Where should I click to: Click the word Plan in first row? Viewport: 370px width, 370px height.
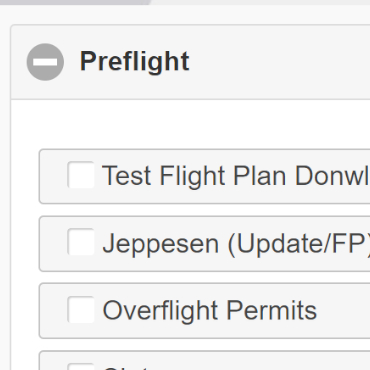coord(259,176)
